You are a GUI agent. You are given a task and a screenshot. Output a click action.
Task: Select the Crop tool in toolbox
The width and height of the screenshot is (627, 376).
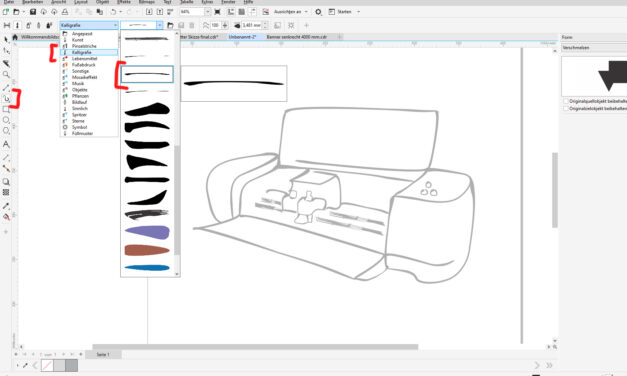tap(6, 63)
